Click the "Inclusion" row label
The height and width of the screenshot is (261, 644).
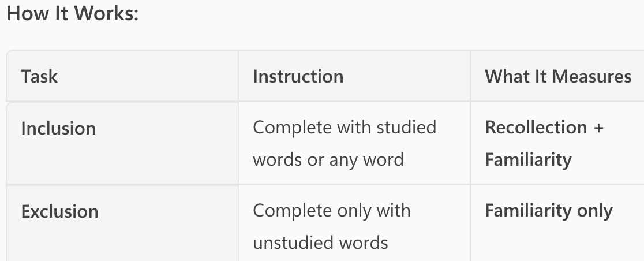(x=58, y=128)
